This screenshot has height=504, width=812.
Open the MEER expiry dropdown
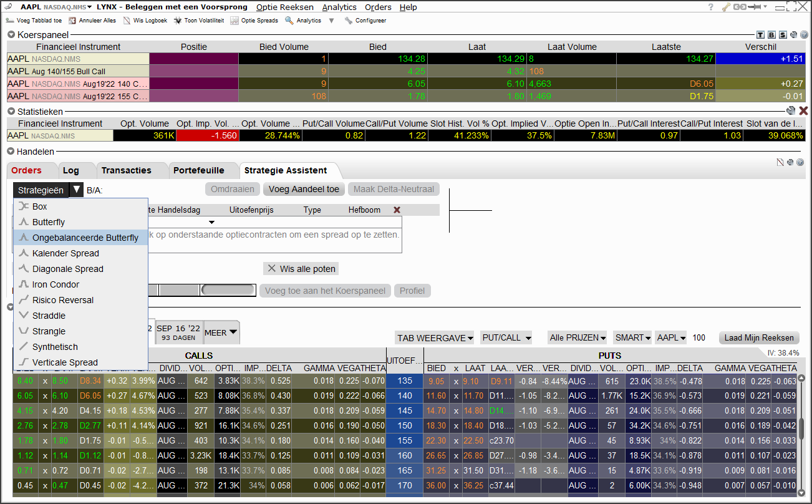click(x=221, y=332)
